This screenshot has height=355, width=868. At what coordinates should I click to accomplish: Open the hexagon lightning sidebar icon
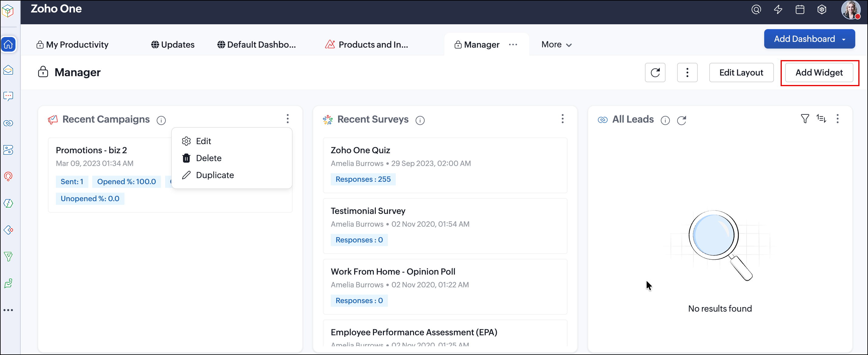(8, 203)
